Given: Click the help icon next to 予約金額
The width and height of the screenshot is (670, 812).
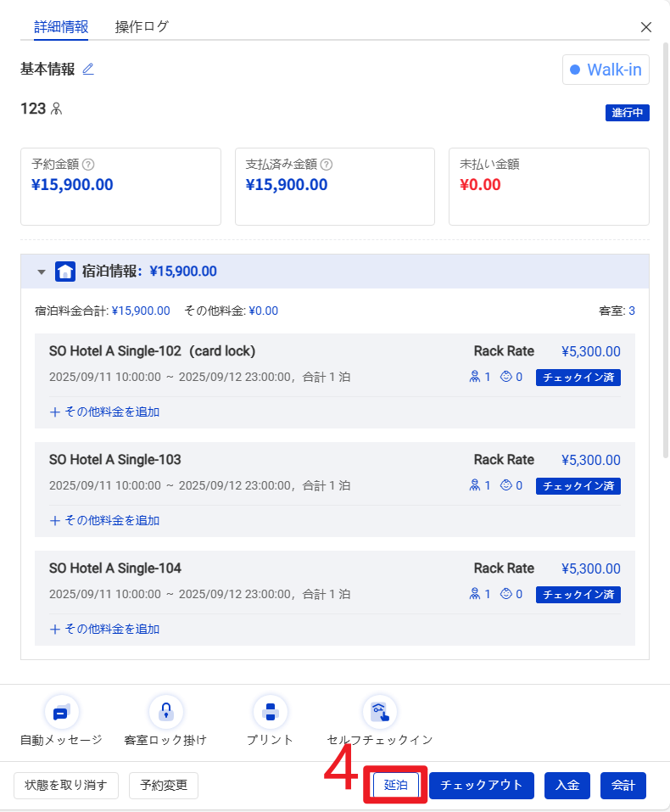Looking at the screenshot, I should pyautogui.click(x=88, y=165).
